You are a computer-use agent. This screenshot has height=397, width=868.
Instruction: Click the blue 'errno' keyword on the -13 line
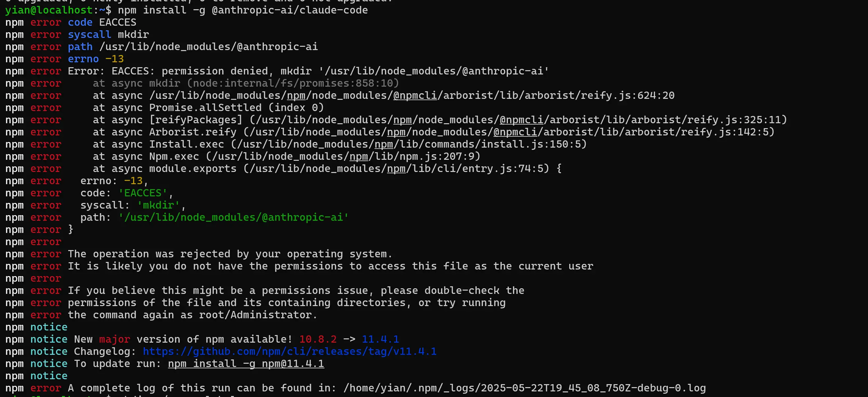pyautogui.click(x=83, y=59)
